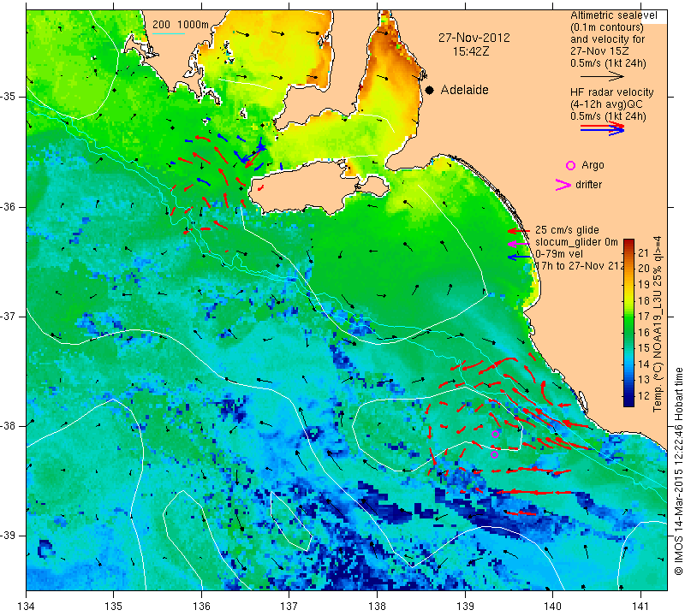Click the '21' tick on temperature scale
This screenshot has height=616, width=685.
coord(644,252)
